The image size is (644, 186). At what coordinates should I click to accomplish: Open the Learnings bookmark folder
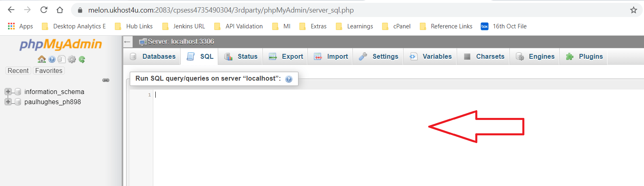click(x=354, y=26)
